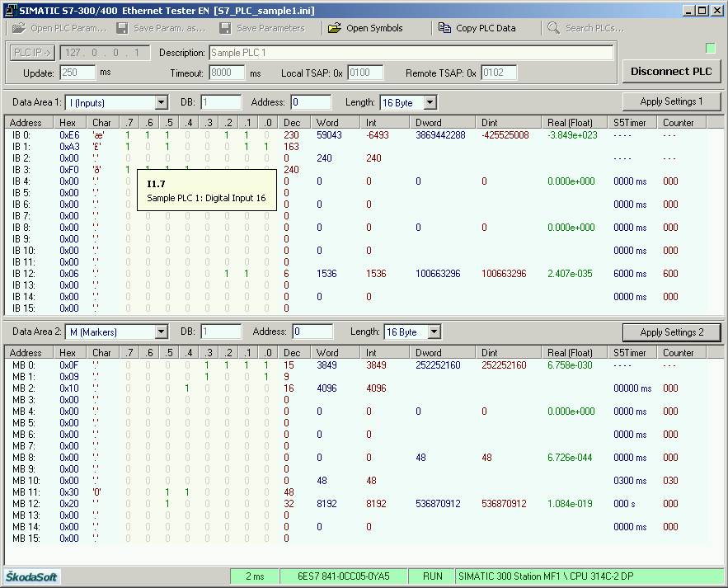The width and height of the screenshot is (728, 588).
Task: Click Apply Settings 2 button
Action: coord(671,332)
